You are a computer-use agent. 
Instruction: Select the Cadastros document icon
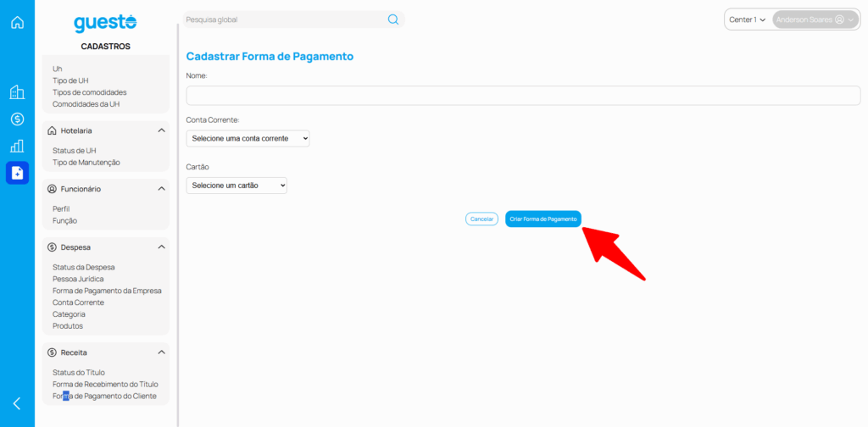[x=17, y=173]
